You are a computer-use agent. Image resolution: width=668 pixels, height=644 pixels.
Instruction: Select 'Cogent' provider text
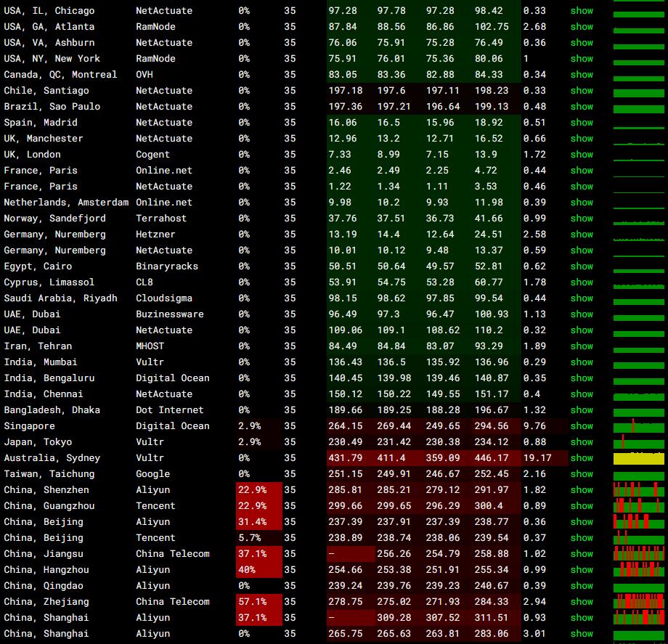coord(152,154)
